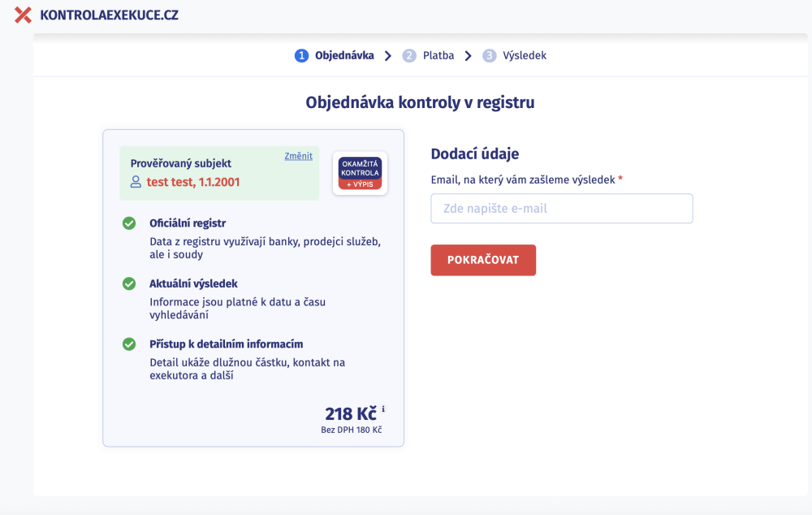Click info icon next to 218 Kč
The width and height of the screenshot is (812, 515).
[x=383, y=409]
